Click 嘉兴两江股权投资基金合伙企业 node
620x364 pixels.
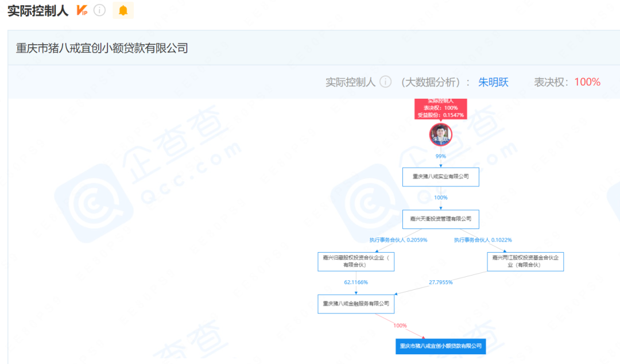(525, 261)
